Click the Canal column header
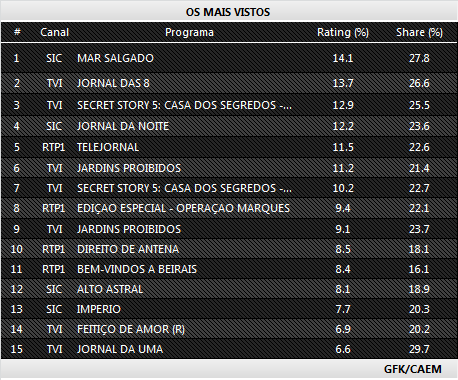This screenshot has width=458, height=380. (55, 32)
